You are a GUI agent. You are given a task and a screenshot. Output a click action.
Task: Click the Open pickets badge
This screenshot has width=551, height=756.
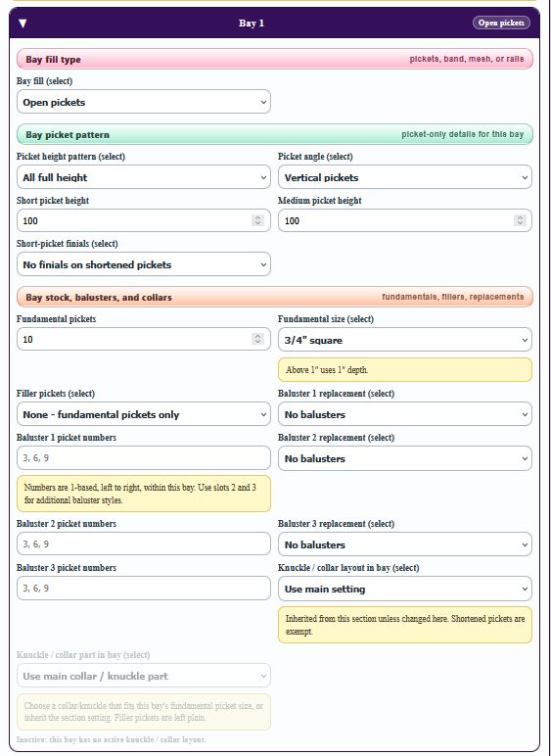(x=501, y=23)
